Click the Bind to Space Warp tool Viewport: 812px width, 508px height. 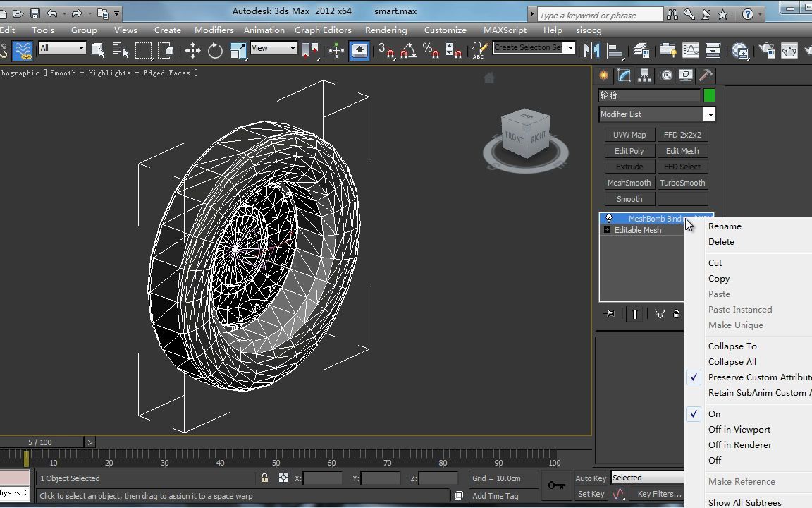(23, 50)
